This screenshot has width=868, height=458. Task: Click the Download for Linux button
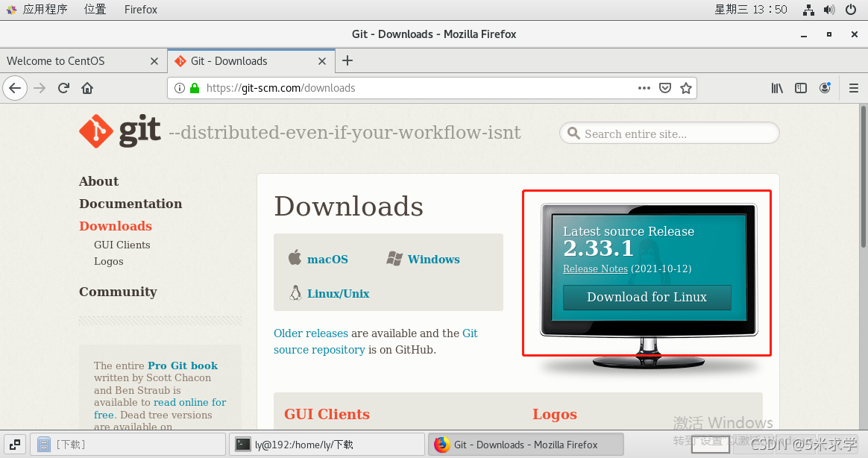pos(646,297)
